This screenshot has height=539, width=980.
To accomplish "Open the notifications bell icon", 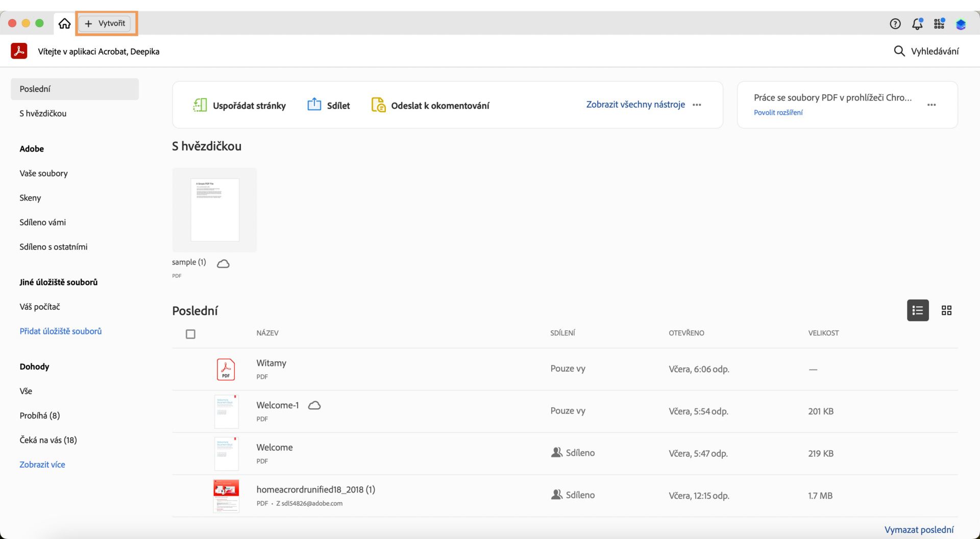I will pos(917,23).
